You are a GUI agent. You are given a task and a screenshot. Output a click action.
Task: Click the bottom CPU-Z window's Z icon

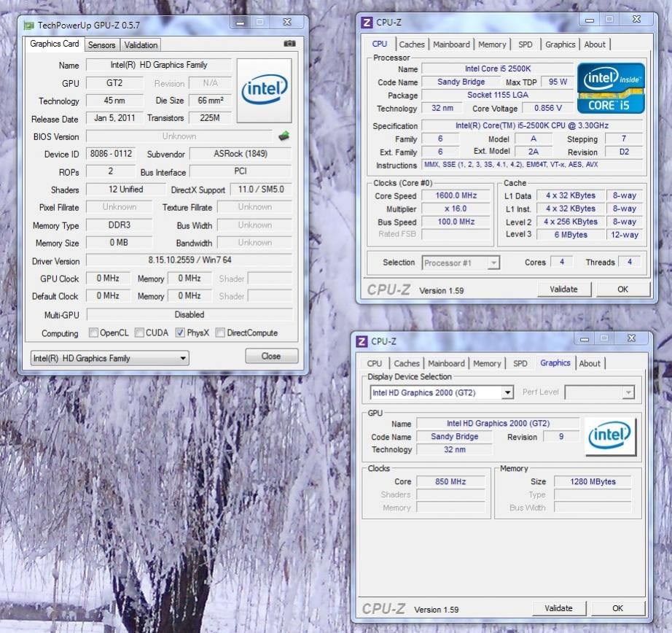tap(362, 341)
